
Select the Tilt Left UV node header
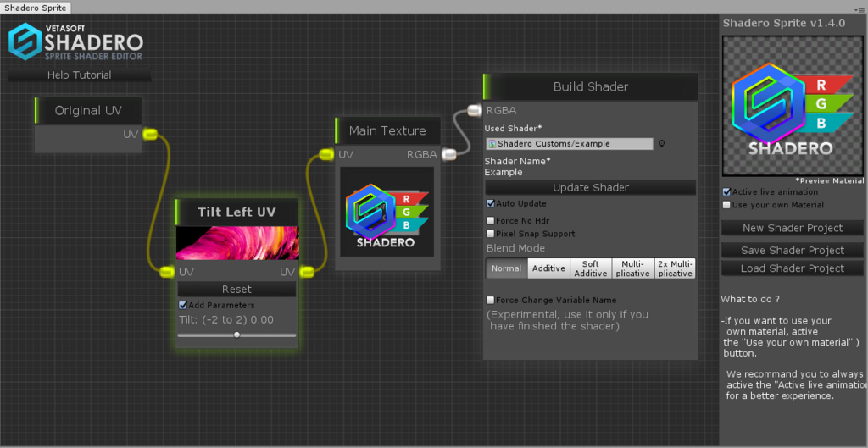(x=237, y=213)
